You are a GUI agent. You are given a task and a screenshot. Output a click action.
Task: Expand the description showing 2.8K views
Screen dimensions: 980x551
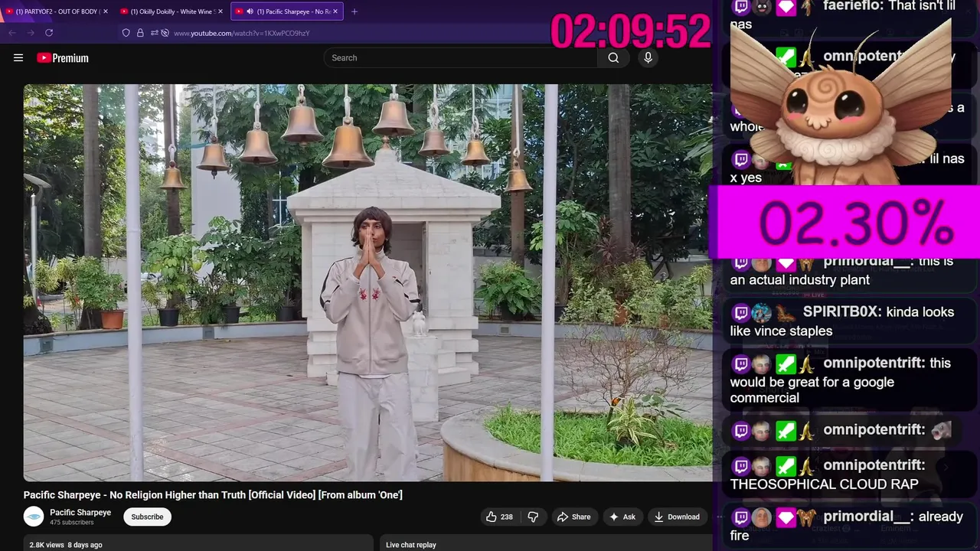(x=198, y=543)
